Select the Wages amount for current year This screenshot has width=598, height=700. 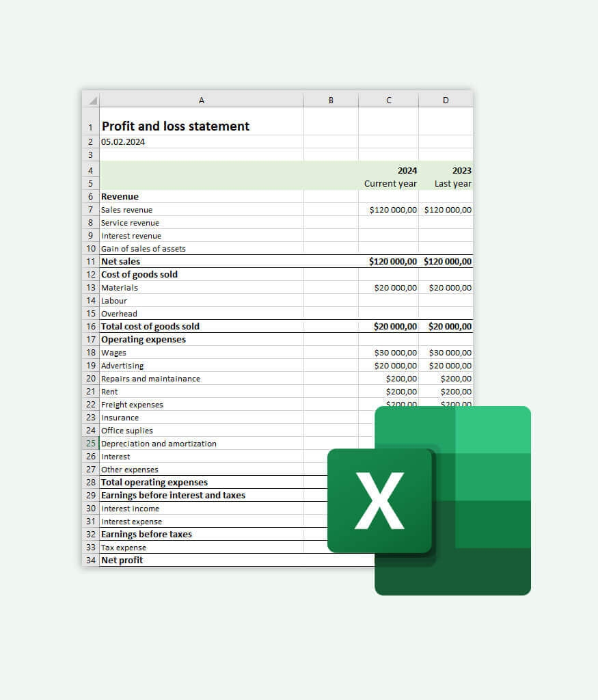[395, 353]
